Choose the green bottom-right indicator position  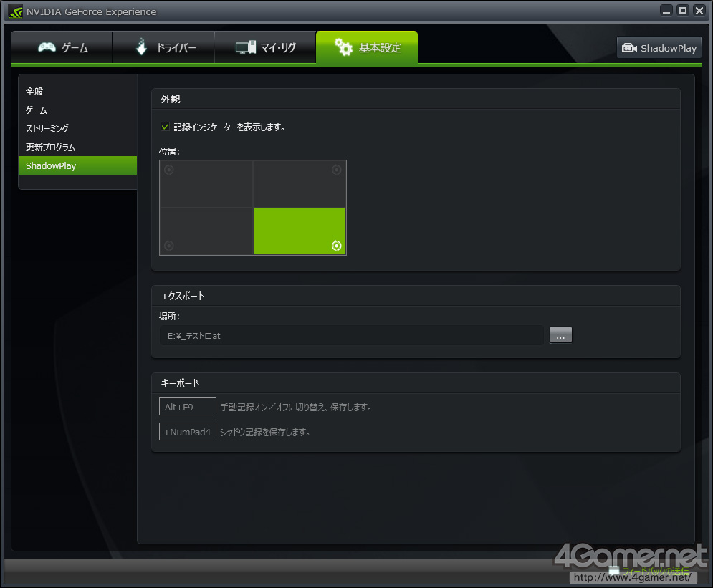[x=300, y=231]
